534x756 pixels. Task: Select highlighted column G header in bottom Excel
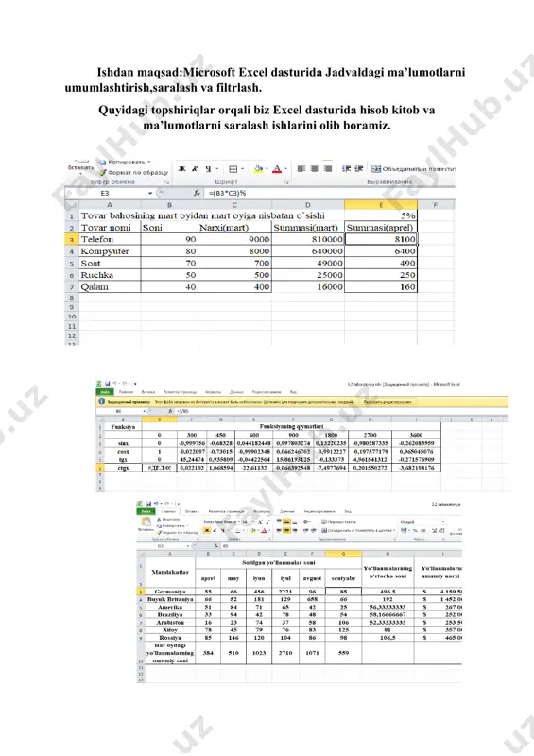tap(343, 554)
